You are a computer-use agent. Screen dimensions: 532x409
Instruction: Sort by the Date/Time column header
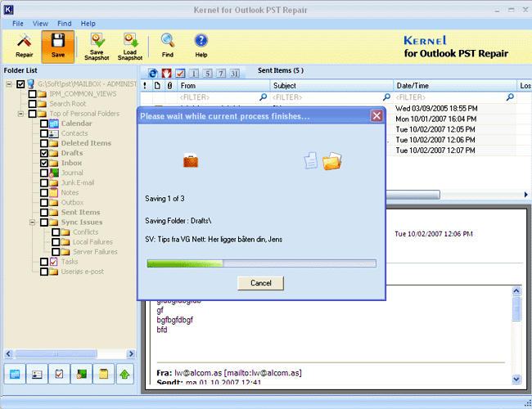pyautogui.click(x=454, y=85)
